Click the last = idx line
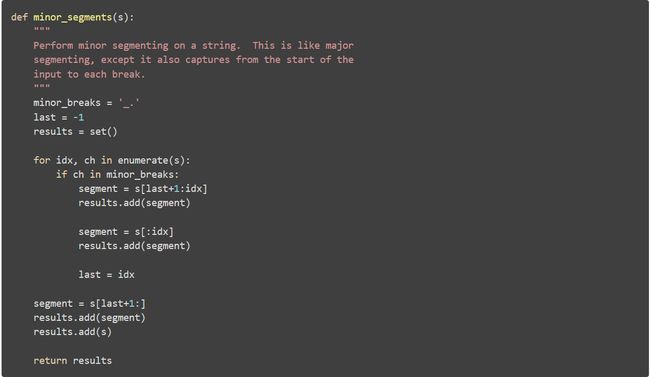650x377 pixels. (x=107, y=275)
